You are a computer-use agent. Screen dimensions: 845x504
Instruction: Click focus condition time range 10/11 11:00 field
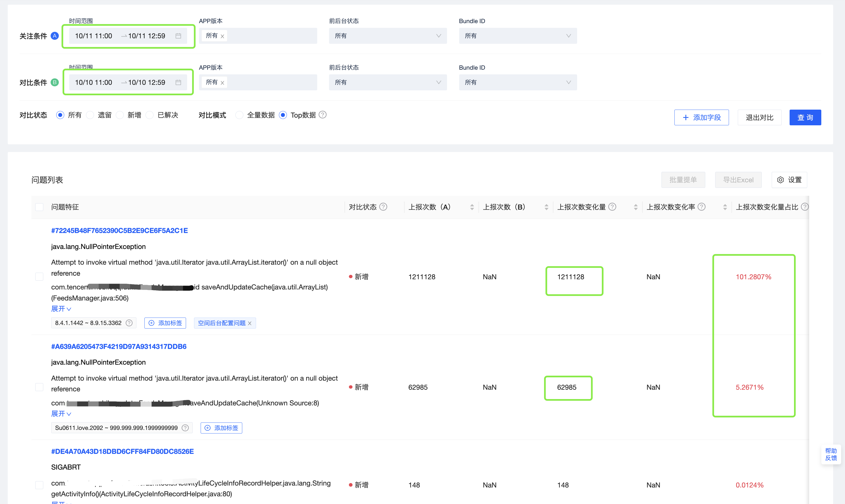tap(128, 36)
